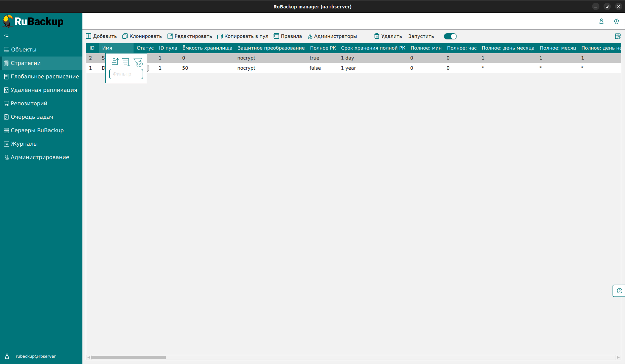Sort the Имя column descending
This screenshot has height=364, width=625.
click(x=126, y=62)
